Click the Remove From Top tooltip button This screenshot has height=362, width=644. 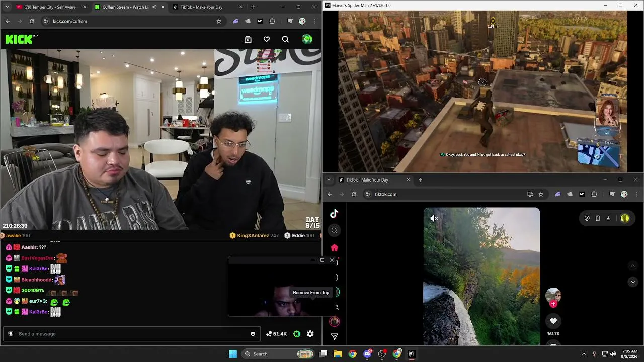coord(311,293)
